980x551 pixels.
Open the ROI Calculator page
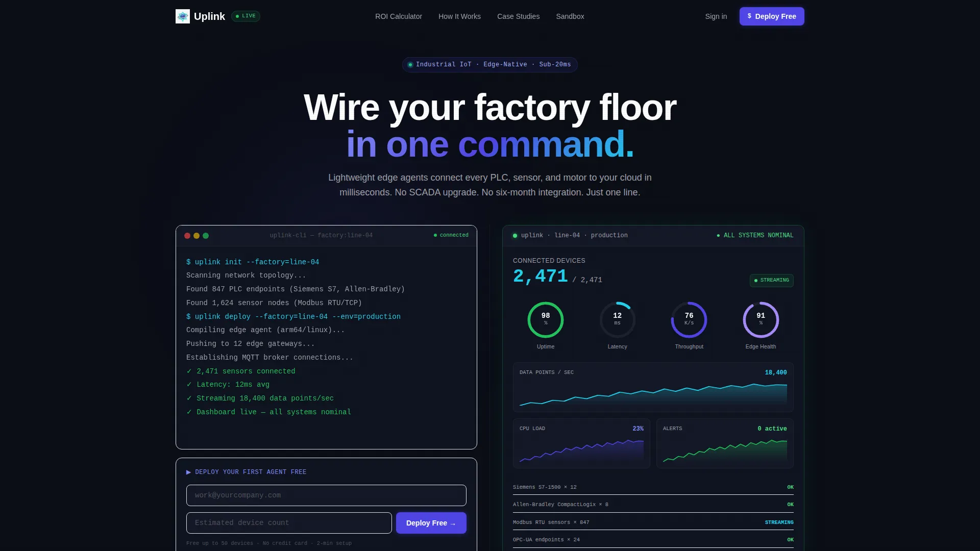(399, 16)
